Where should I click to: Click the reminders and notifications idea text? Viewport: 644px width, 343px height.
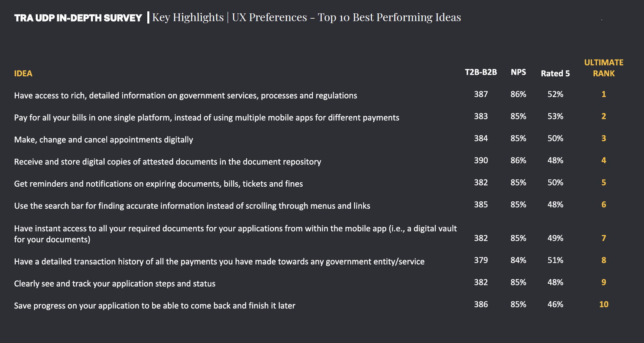pos(158,184)
